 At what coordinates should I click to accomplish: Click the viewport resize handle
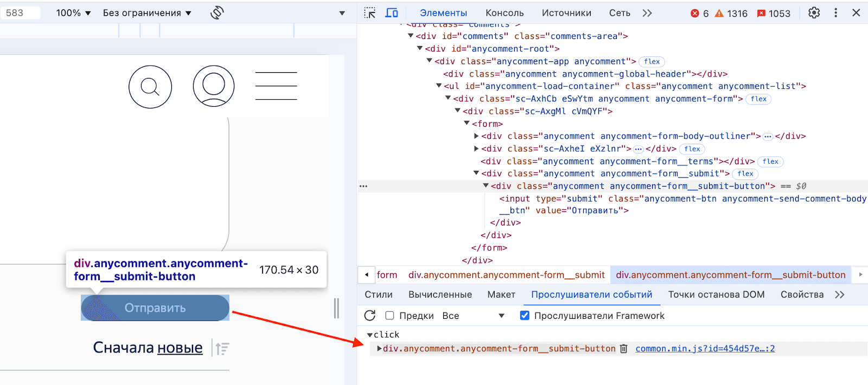pyautogui.click(x=336, y=308)
